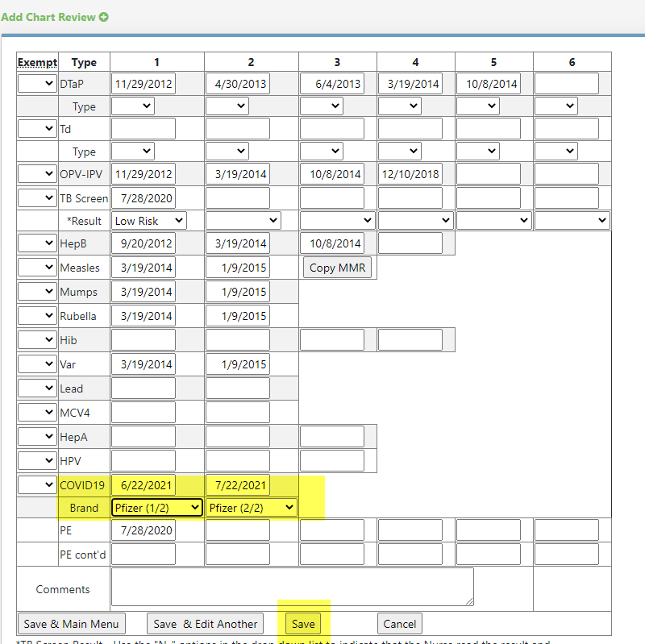This screenshot has height=644, width=645.
Task: Expand the Hib exempt dropdown
Action: 37,340
